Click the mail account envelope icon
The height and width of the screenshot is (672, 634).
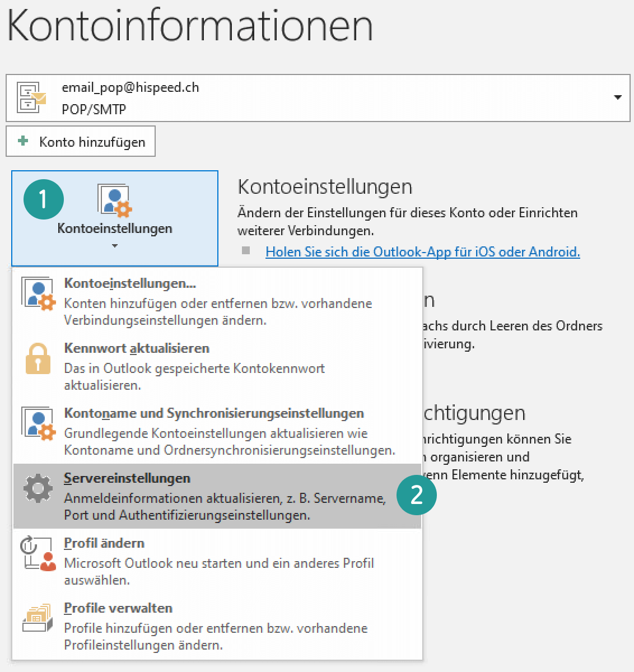coord(32,98)
